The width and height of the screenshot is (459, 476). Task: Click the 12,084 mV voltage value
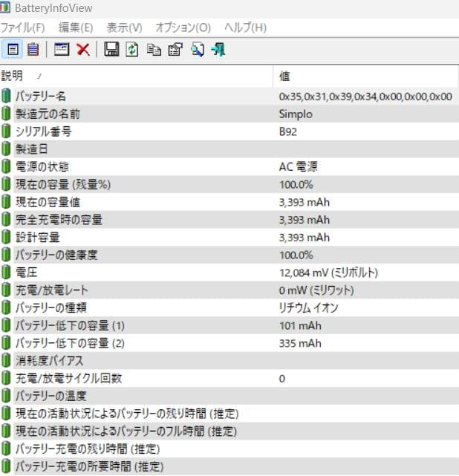coord(328,273)
